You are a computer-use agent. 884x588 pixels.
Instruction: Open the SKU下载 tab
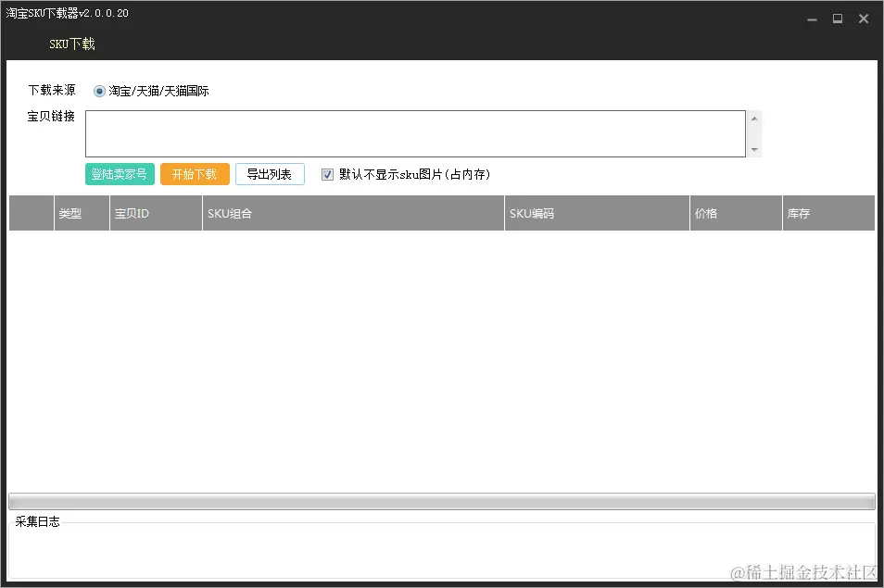coord(71,44)
